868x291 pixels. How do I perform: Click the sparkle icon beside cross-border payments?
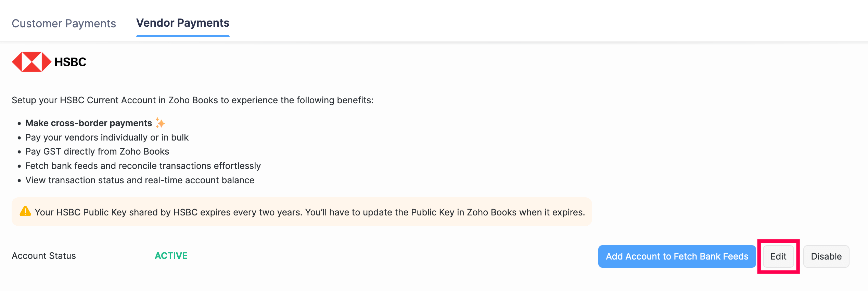[x=160, y=123]
